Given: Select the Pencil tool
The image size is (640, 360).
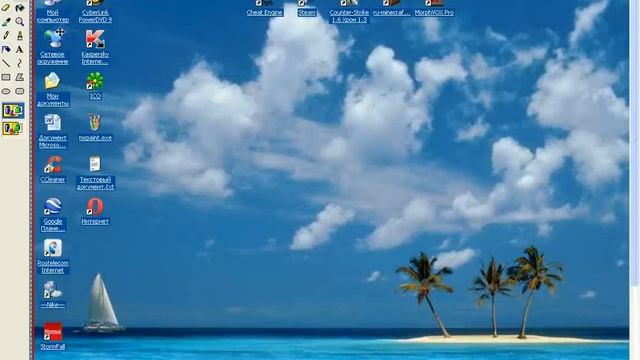Looking at the screenshot, I should pyautogui.click(x=6, y=36).
